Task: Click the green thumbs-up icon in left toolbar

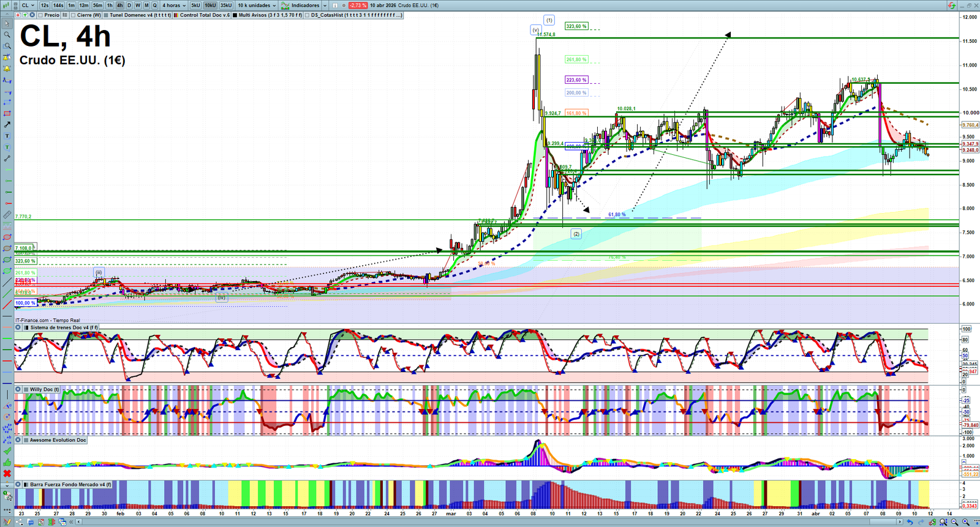Action: coord(7,462)
